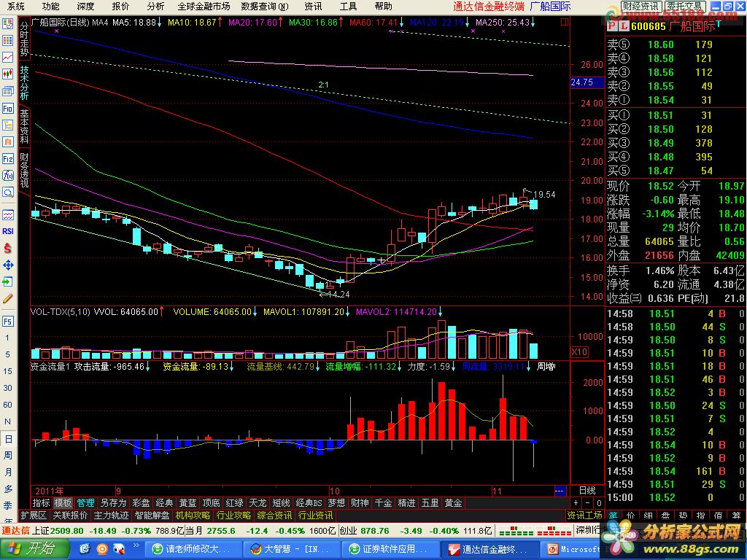The height and width of the screenshot is (560, 747).
Task: Open the 分析 menu
Action: coord(155,6)
